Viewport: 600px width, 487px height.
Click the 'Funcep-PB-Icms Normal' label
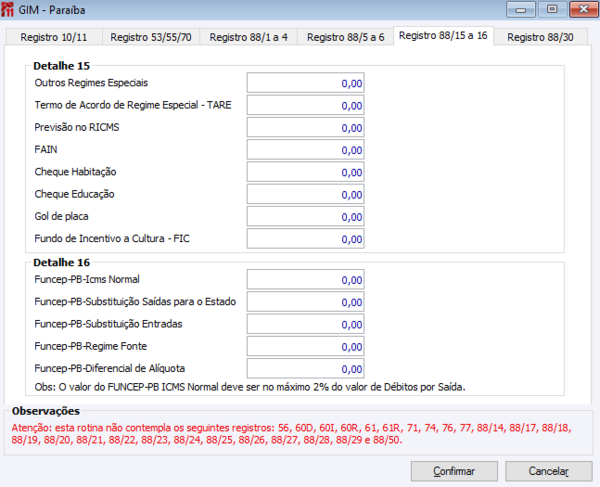[x=87, y=279]
